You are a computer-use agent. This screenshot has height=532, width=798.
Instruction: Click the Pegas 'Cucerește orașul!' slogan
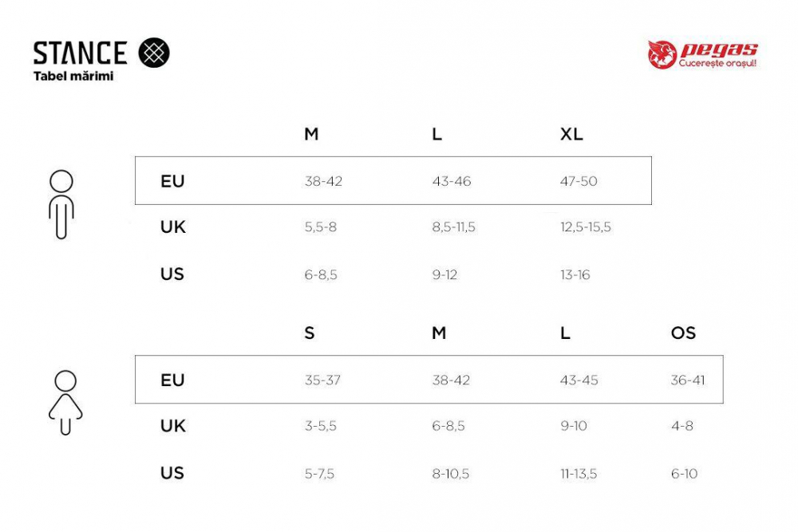click(x=717, y=64)
